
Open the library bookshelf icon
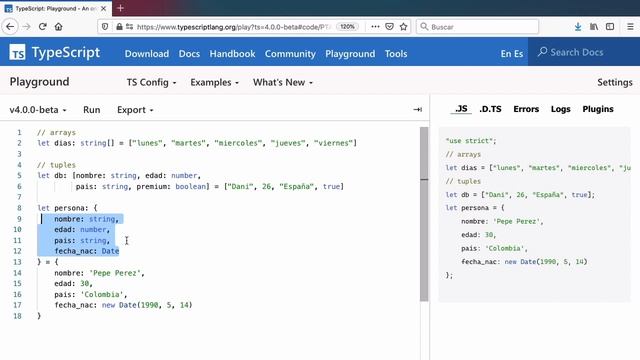point(594,27)
